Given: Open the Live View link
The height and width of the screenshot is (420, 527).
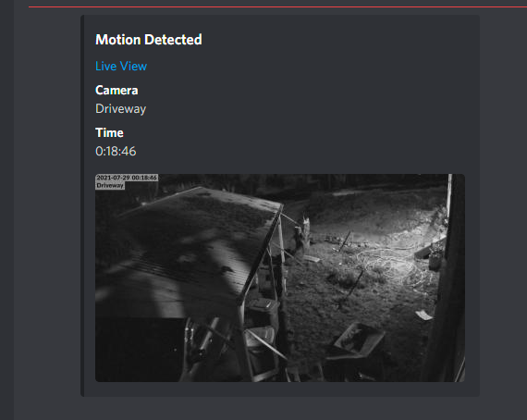Looking at the screenshot, I should pos(121,66).
